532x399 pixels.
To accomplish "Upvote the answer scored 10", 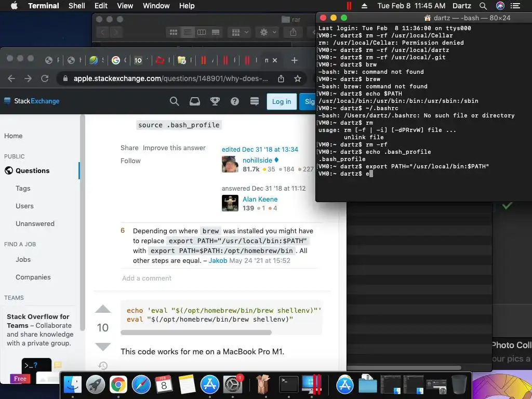I will click(x=103, y=309).
